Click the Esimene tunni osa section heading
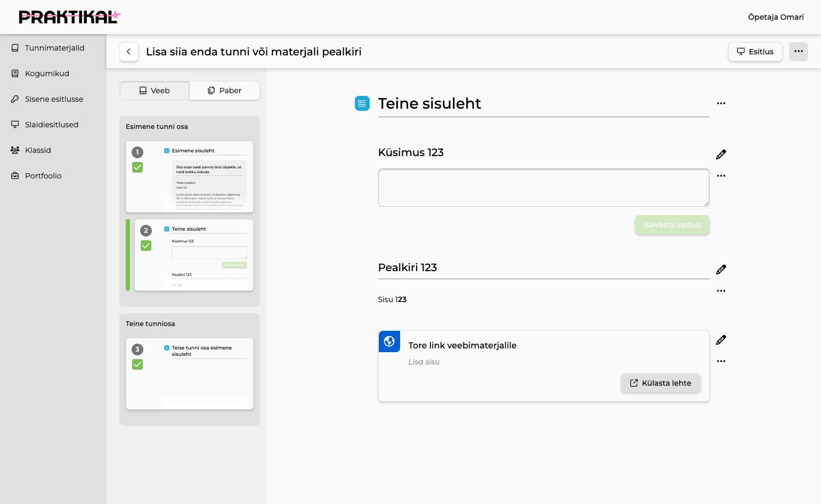Screen dimensions: 821x504 (x=157, y=127)
